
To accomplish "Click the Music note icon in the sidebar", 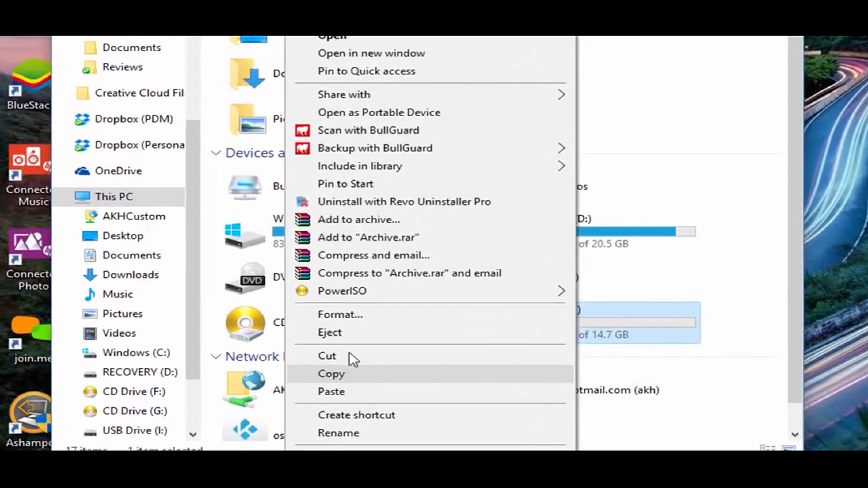I will (x=90, y=294).
